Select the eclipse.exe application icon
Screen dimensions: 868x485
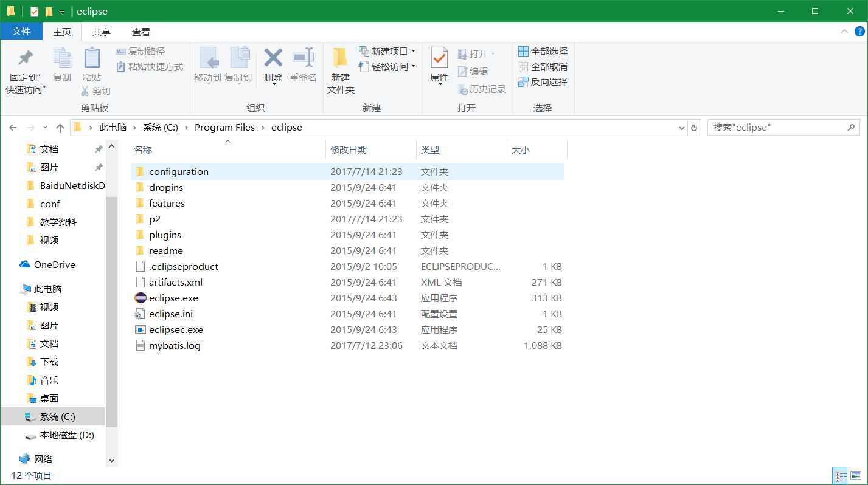pyautogui.click(x=140, y=298)
